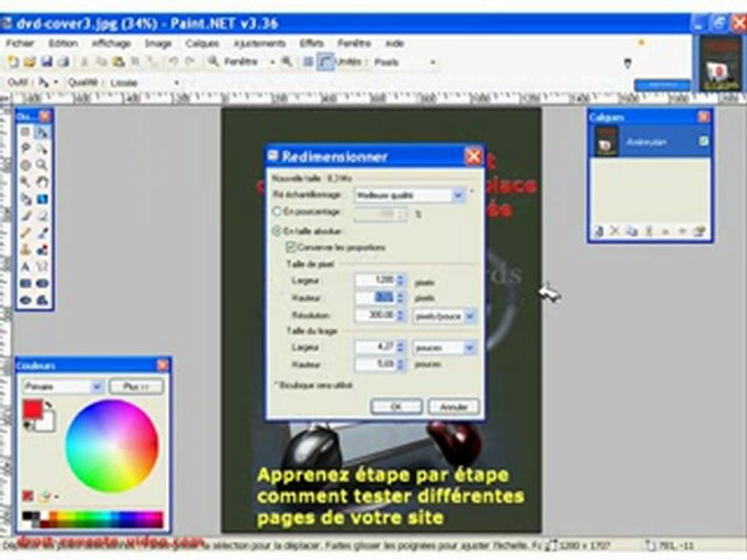Select the Magic Wand tool
Viewport: 747px width, 560px height.
click(26, 182)
